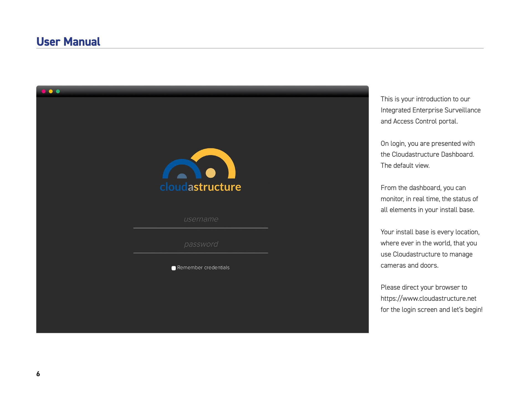Click the text 'The default view.'
This screenshot has height=411, width=532.
(405, 166)
